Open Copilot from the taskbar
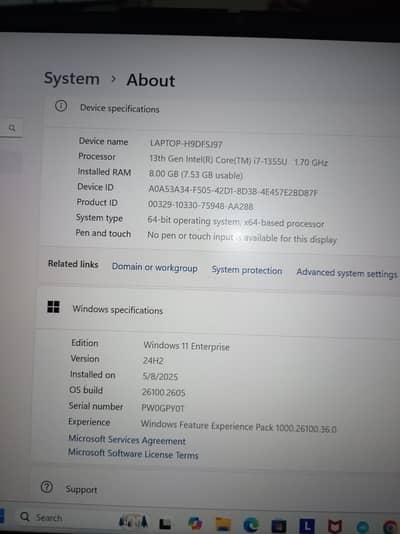 (x=195, y=523)
